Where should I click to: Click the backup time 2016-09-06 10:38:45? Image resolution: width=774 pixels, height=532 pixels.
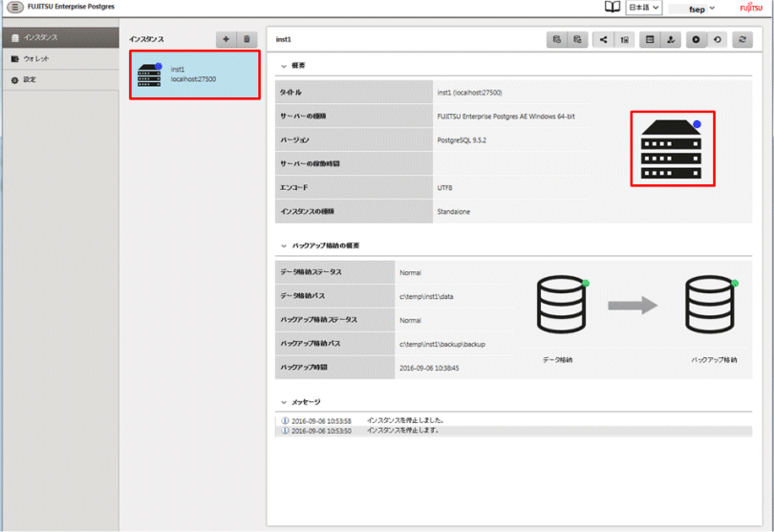pos(429,368)
